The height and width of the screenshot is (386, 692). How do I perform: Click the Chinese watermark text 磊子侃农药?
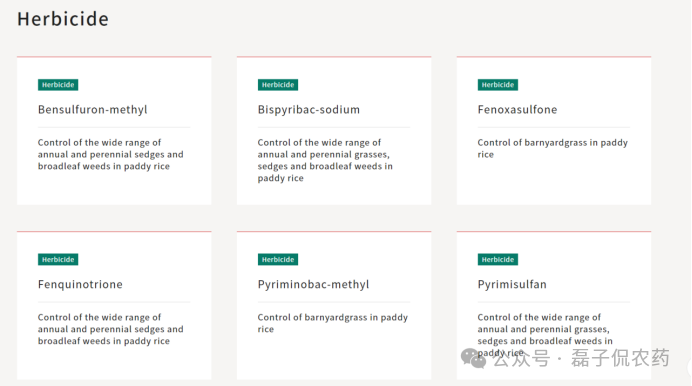coord(620,358)
